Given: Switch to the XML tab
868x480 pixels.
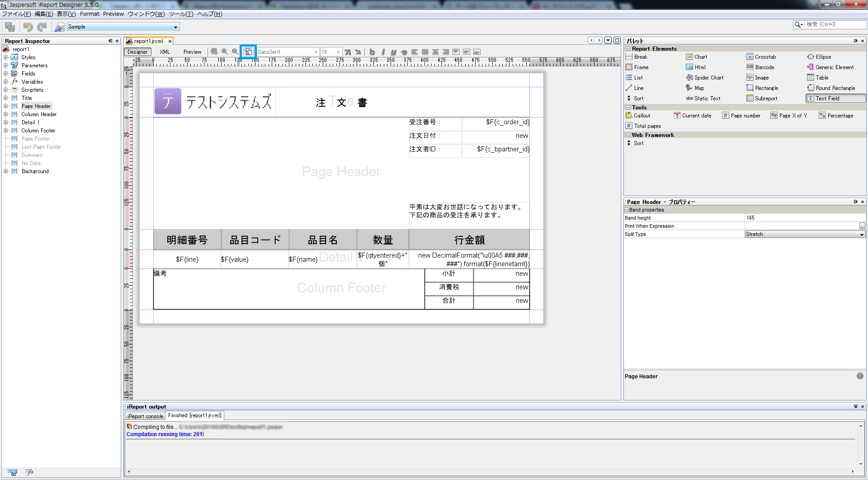Looking at the screenshot, I should point(165,52).
